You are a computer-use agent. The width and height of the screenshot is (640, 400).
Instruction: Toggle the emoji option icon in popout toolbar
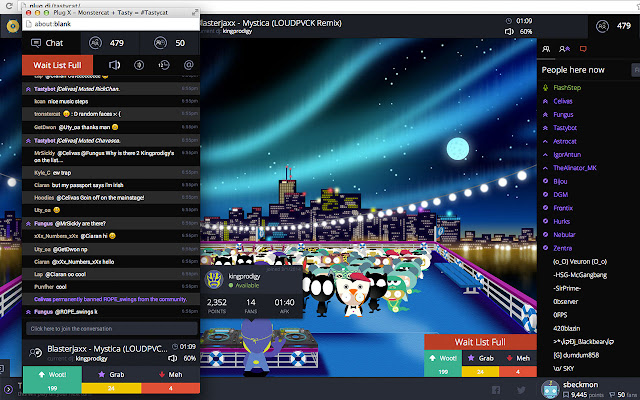coord(139,65)
